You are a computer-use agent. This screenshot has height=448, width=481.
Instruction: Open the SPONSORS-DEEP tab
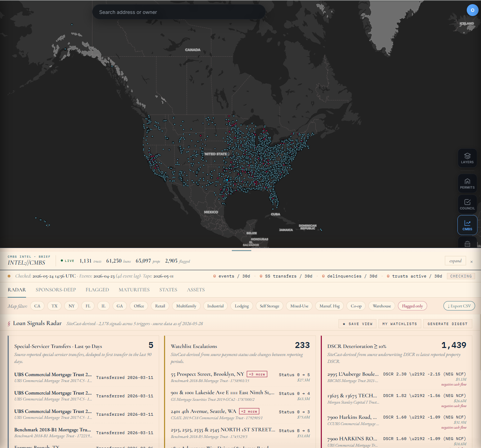(56, 290)
